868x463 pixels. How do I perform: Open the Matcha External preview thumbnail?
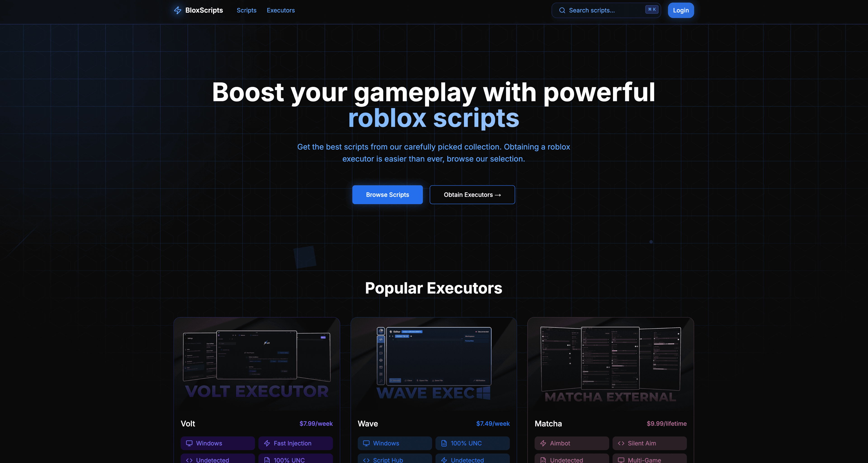[x=611, y=364]
